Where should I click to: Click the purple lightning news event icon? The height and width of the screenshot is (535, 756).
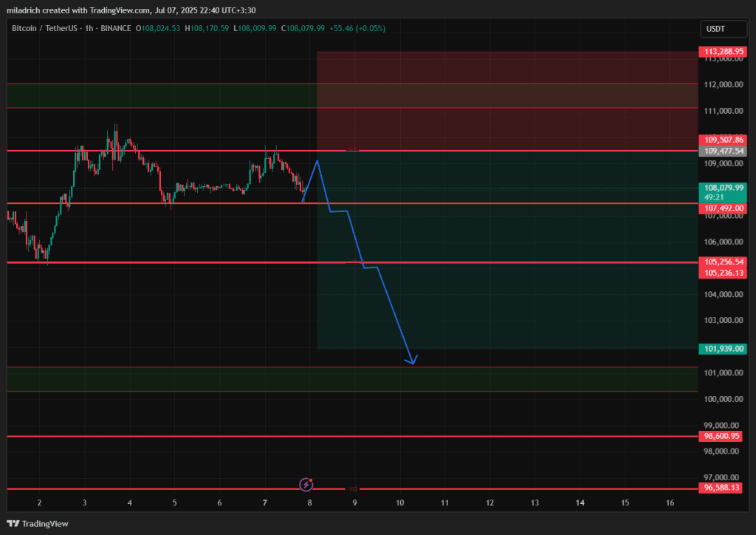[x=306, y=485]
